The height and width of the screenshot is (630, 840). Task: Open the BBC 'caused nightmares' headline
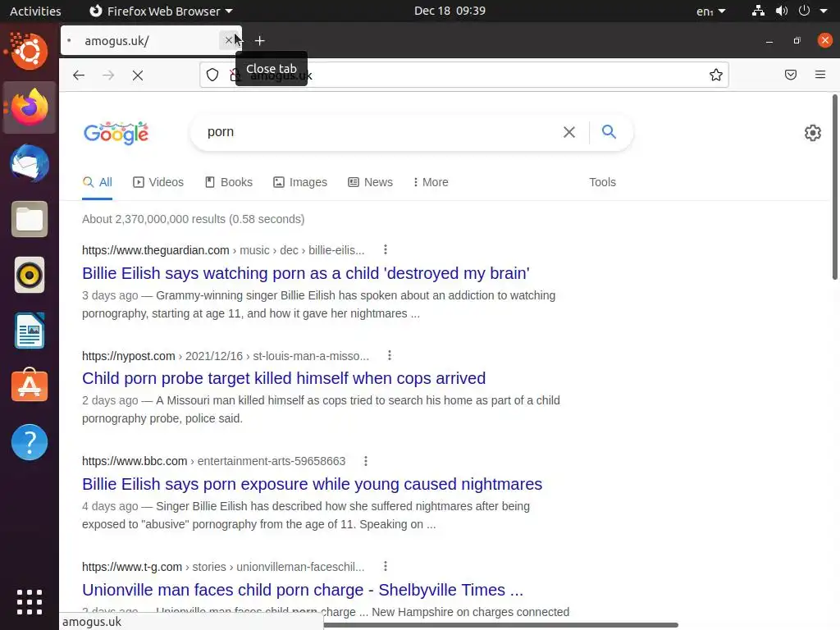pyautogui.click(x=312, y=484)
